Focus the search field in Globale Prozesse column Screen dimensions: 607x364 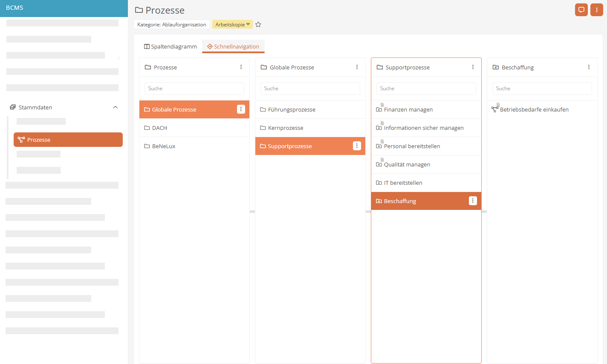(310, 89)
